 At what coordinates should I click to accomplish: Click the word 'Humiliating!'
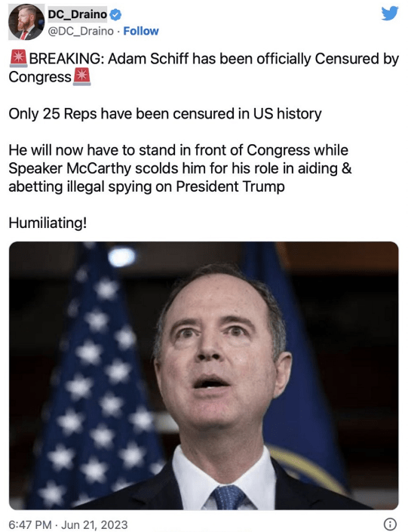[48, 223]
